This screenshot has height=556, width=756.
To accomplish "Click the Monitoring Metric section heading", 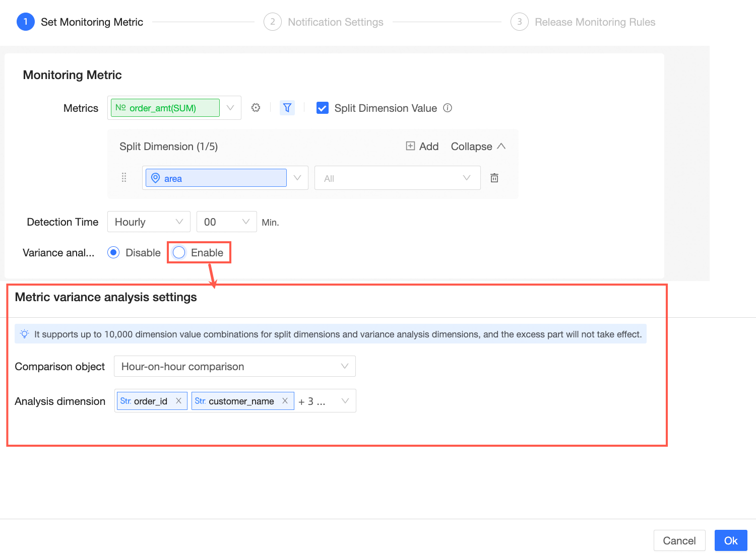I will pyautogui.click(x=73, y=75).
